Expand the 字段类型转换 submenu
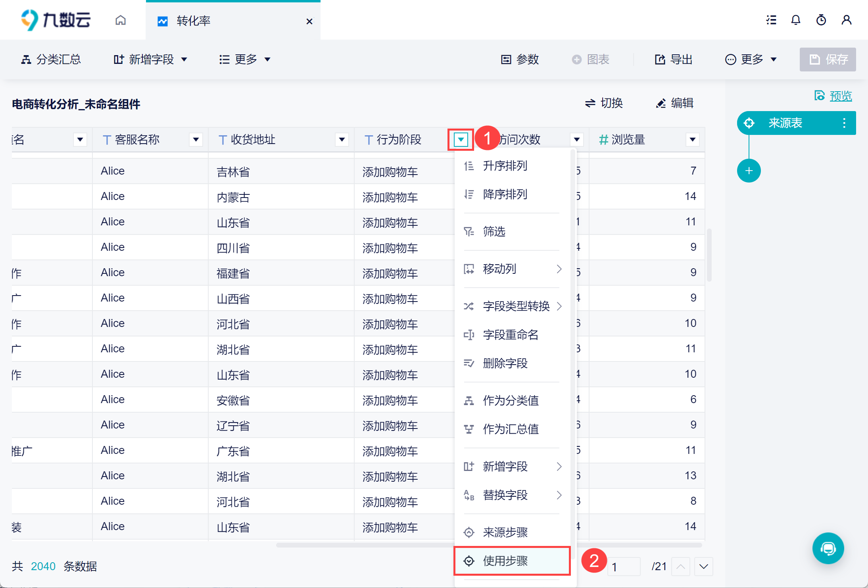This screenshot has height=588, width=868. click(x=516, y=306)
